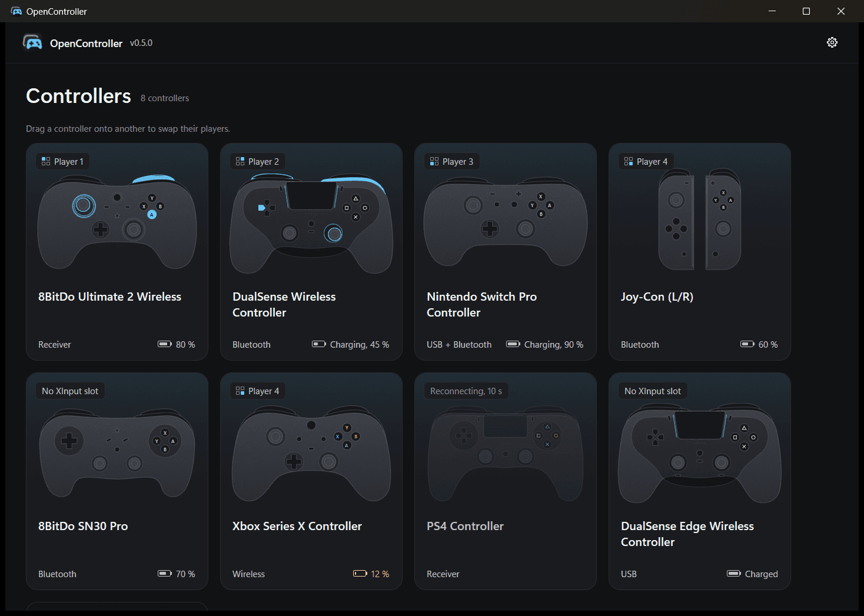
Task: Click the DualSense Wireless Controller illustration
Action: (x=311, y=223)
